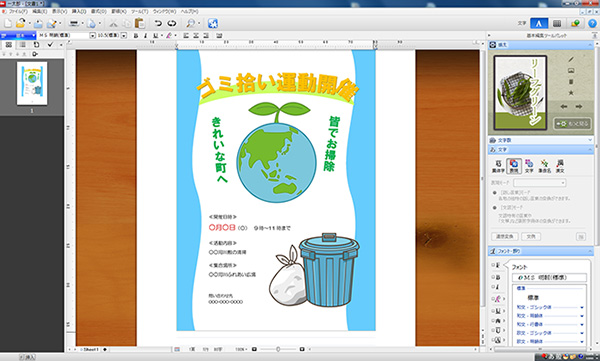Viewport: 600px width, 361px height.
Task: Open the 挿入(I) menu
Action: 79,11
